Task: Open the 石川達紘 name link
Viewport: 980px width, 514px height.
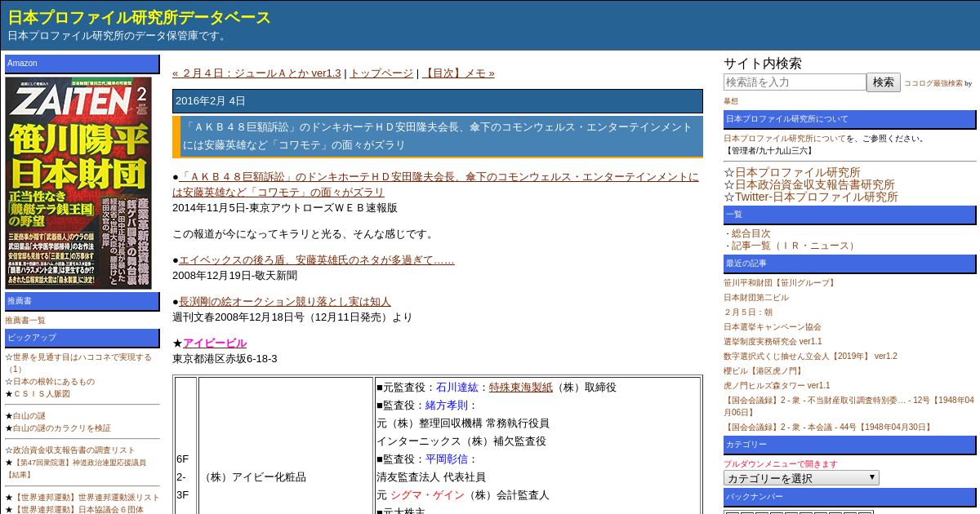Action: click(457, 388)
